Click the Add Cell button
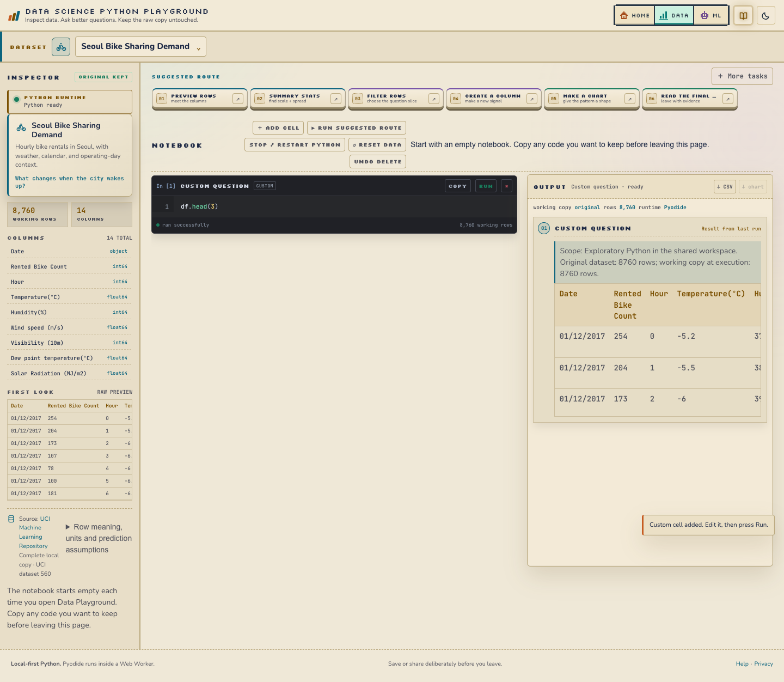Screen dimensions: 784x682 click(x=278, y=128)
